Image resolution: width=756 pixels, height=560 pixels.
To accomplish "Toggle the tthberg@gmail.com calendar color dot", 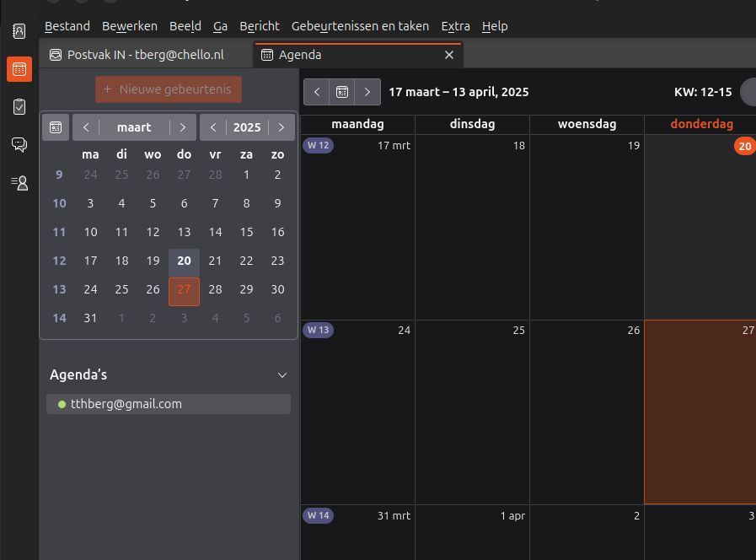I will click(x=62, y=404).
